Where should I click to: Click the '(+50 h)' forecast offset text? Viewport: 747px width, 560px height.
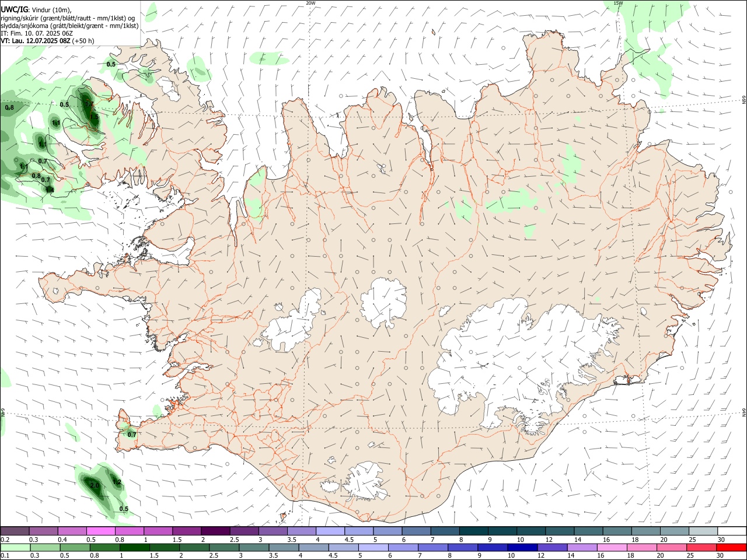(x=83, y=41)
